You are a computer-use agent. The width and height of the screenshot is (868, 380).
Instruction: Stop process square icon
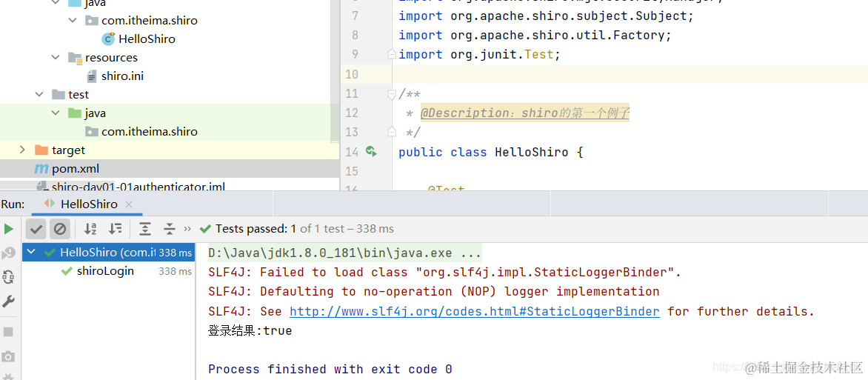click(8, 332)
